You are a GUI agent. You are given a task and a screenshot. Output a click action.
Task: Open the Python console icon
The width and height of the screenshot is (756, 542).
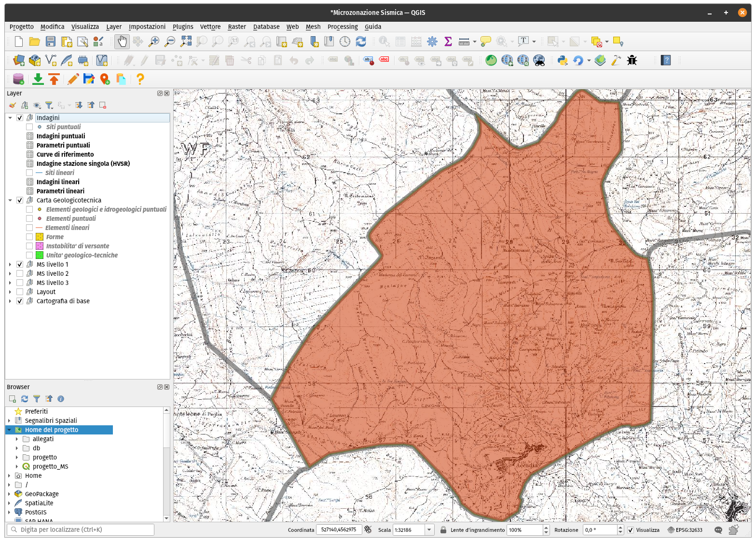point(562,60)
